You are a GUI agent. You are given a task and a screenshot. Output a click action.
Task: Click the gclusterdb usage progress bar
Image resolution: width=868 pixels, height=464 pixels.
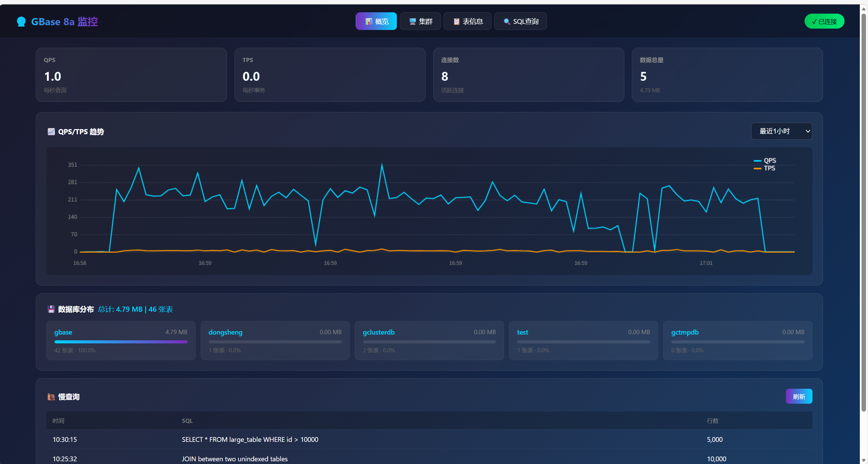point(429,342)
